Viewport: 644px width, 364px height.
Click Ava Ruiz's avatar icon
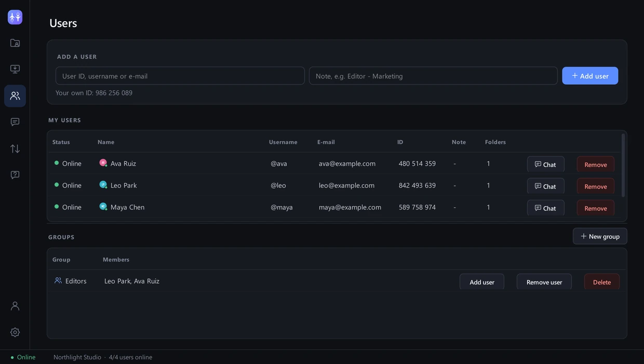click(x=103, y=163)
